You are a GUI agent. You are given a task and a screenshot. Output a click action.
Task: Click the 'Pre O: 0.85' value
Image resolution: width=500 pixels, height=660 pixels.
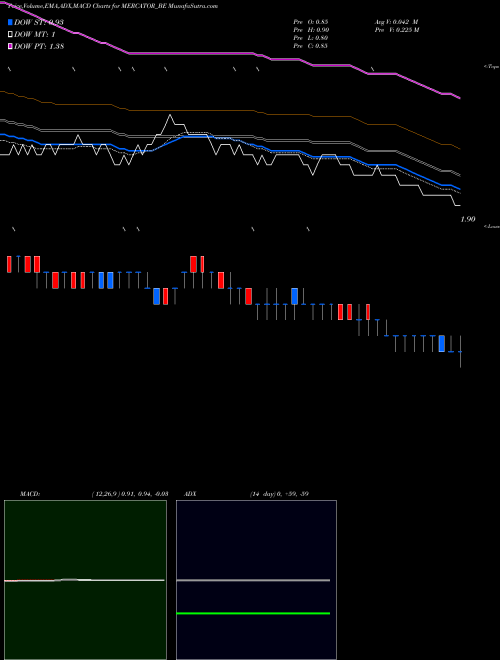pyautogui.click(x=311, y=22)
